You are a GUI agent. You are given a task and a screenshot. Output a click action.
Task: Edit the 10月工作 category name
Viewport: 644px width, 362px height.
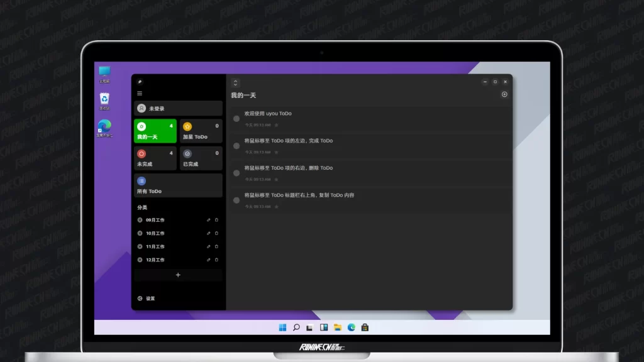209,233
